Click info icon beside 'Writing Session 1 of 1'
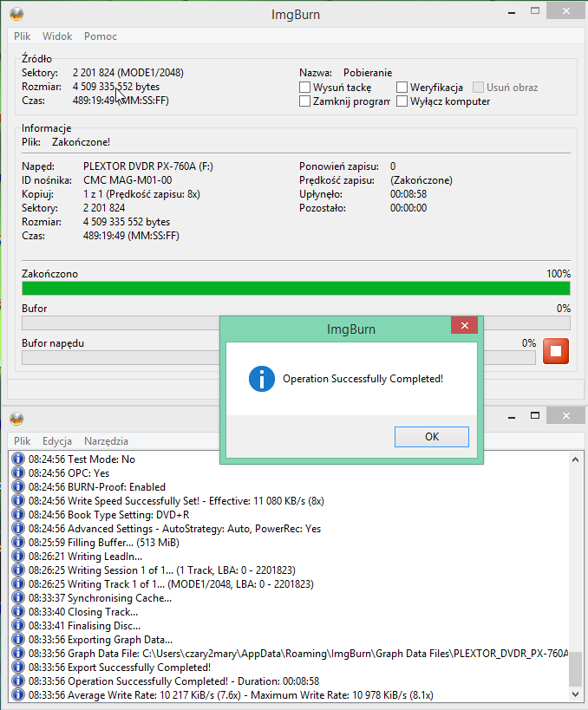The image size is (588, 710). pos(18,570)
